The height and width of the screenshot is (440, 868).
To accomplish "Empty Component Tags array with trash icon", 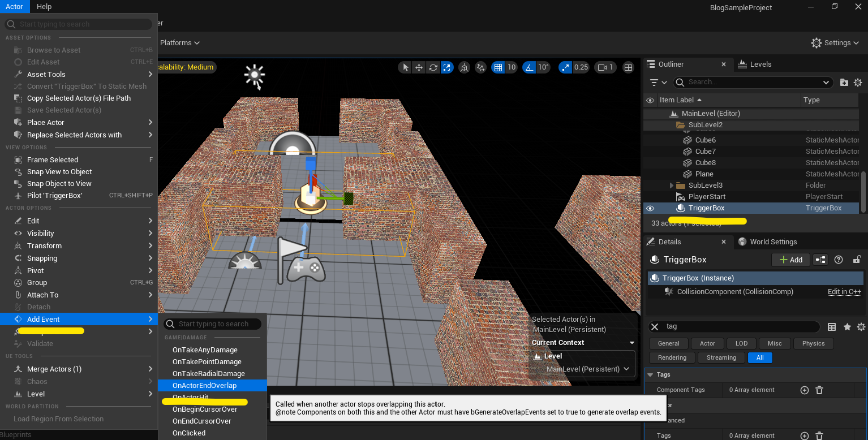I will coord(819,390).
